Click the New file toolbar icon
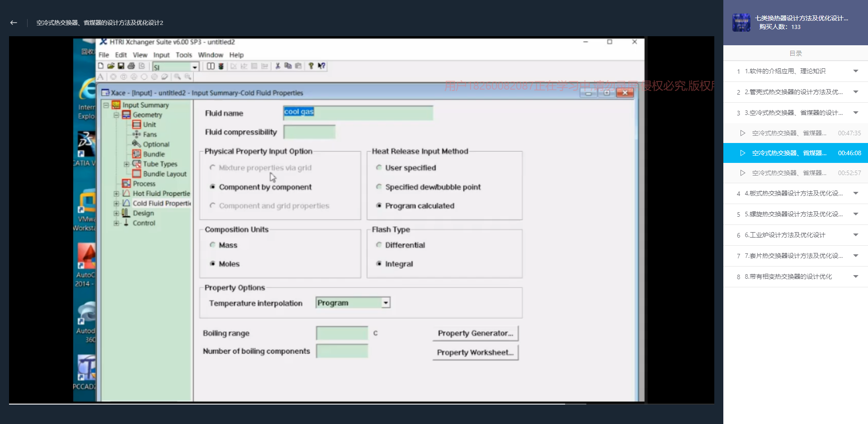The width and height of the screenshot is (868, 424). pyautogui.click(x=101, y=66)
